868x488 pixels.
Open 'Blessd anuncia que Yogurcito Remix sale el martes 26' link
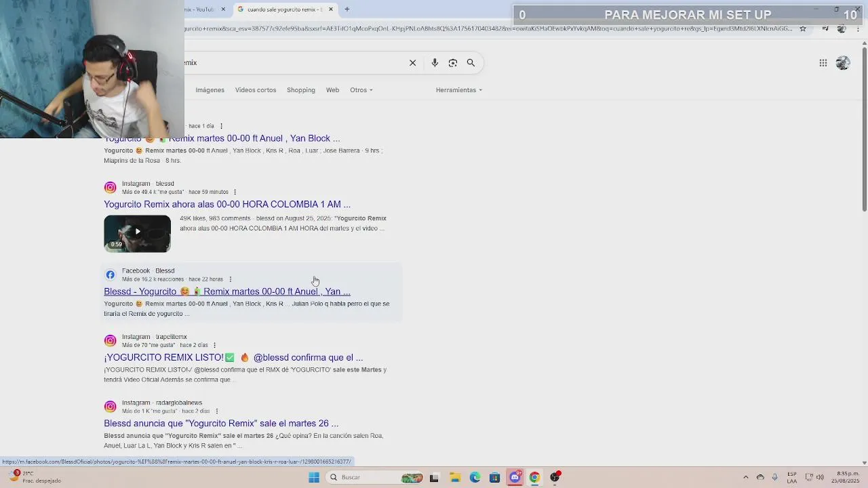[x=221, y=424]
